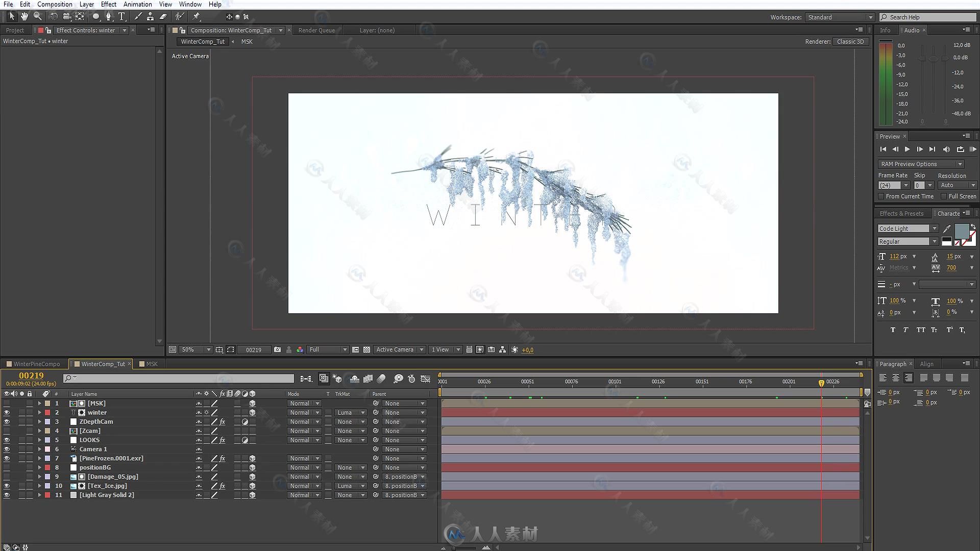Click the MSK breadcrumb in composition navigator
Viewport: 980px width, 551px height.
(x=247, y=42)
